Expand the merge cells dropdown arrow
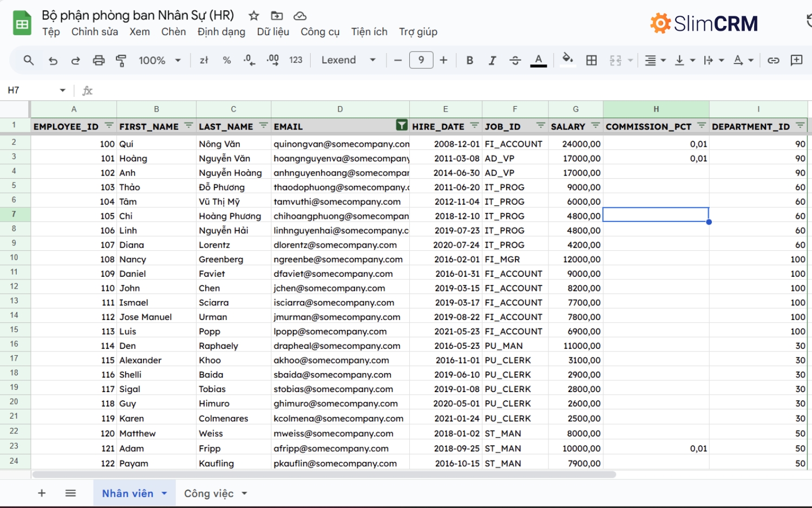The height and width of the screenshot is (508, 812). pyautogui.click(x=630, y=60)
